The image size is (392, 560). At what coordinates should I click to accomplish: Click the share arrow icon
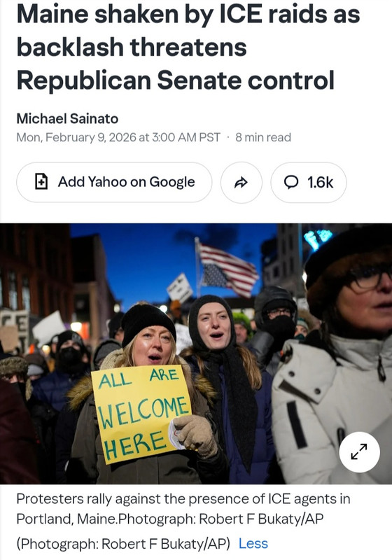tap(241, 183)
